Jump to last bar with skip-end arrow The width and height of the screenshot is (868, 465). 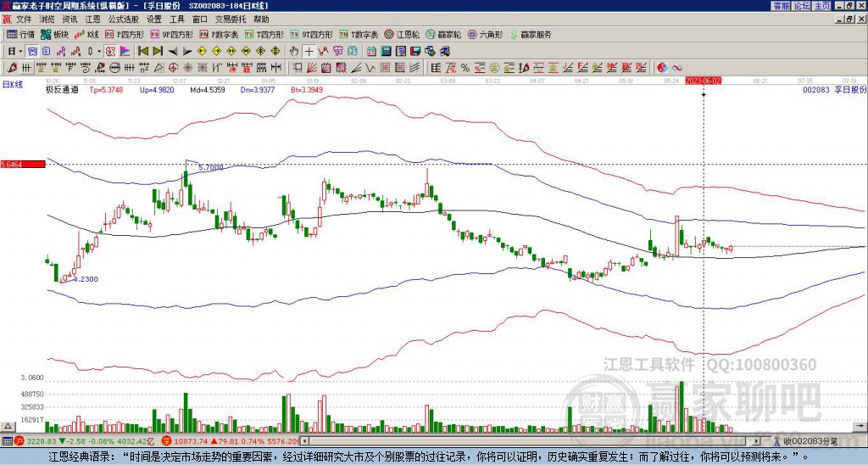click(158, 52)
